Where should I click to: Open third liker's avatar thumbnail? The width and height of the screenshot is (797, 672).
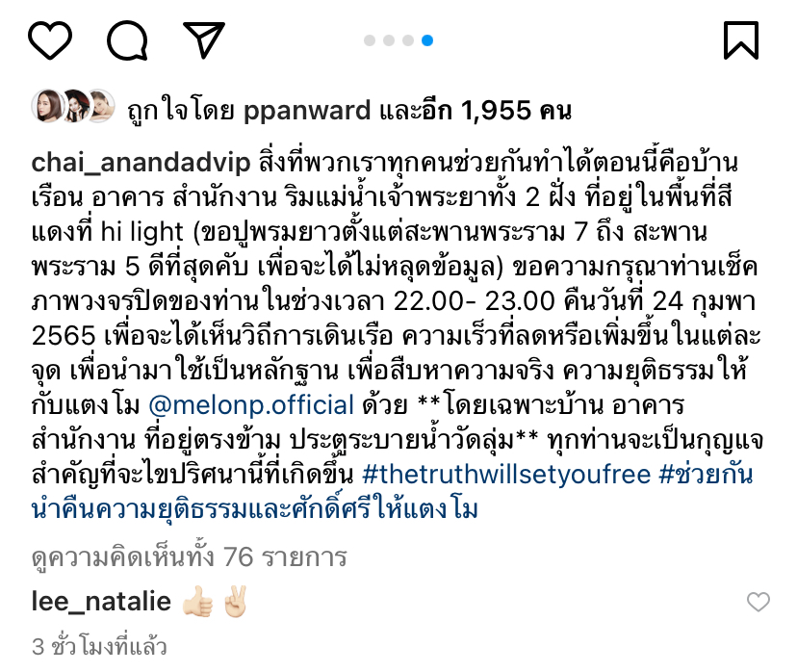(101, 106)
